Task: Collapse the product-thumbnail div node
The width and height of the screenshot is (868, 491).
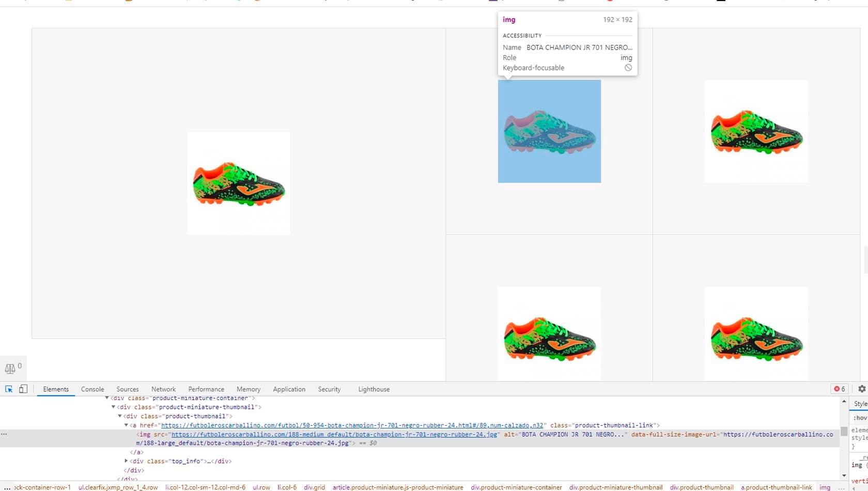Action: coord(120,416)
